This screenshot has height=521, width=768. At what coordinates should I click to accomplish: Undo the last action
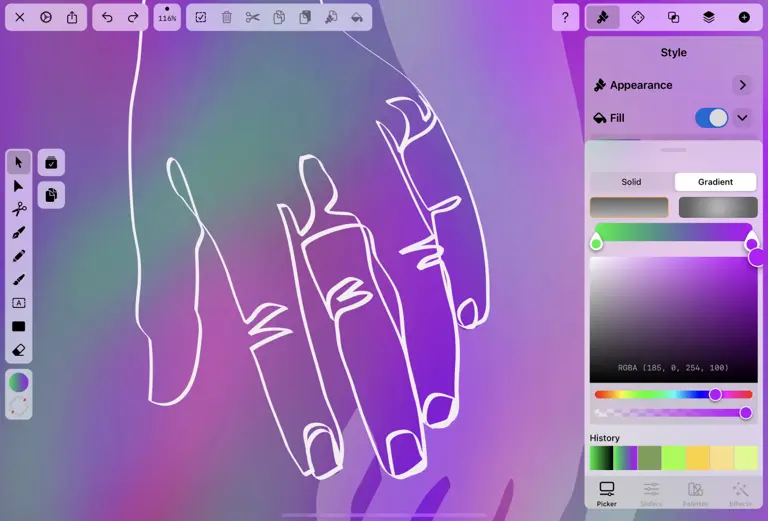click(x=107, y=18)
